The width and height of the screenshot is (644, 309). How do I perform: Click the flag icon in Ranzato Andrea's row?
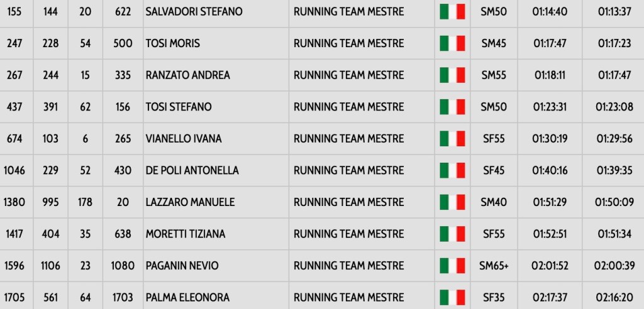(452, 75)
